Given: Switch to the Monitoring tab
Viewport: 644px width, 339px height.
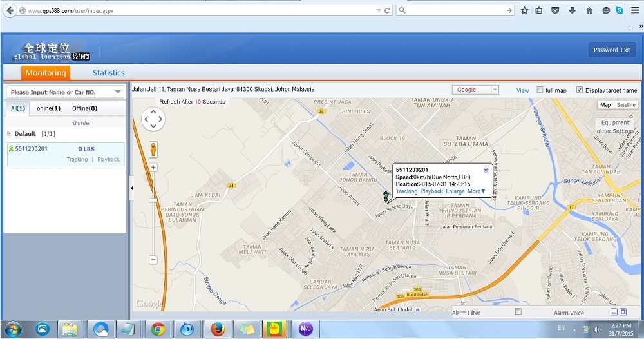Looking at the screenshot, I should (46, 73).
